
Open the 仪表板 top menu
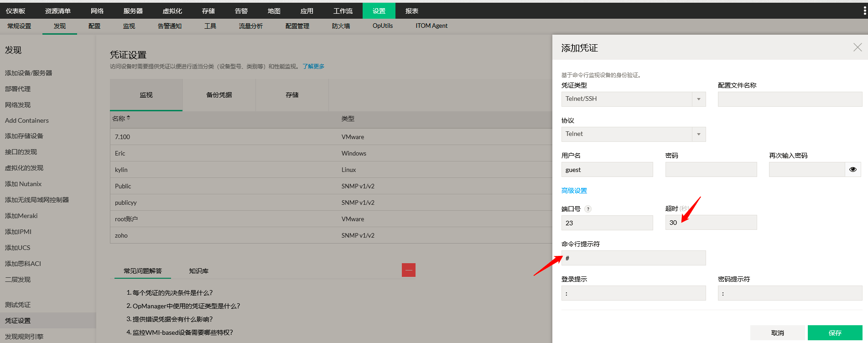(x=16, y=11)
